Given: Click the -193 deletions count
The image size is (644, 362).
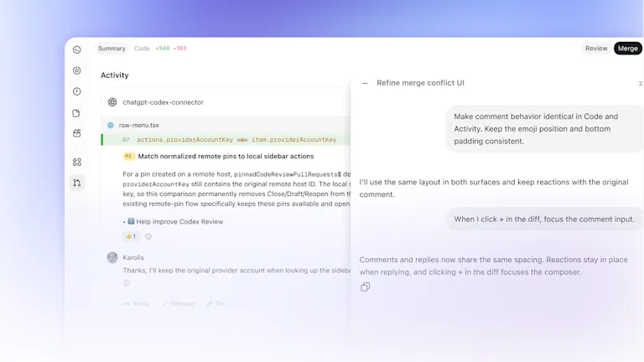Looking at the screenshot, I should tap(179, 49).
